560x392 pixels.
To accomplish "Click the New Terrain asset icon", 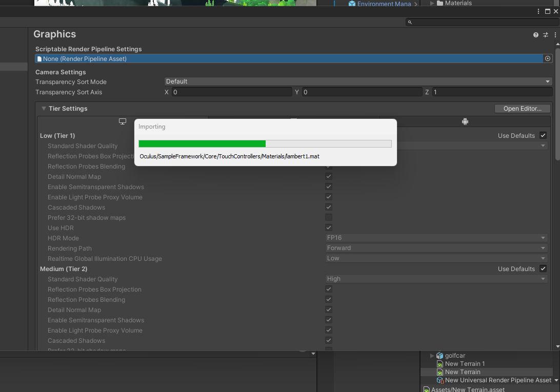I will 439,372.
